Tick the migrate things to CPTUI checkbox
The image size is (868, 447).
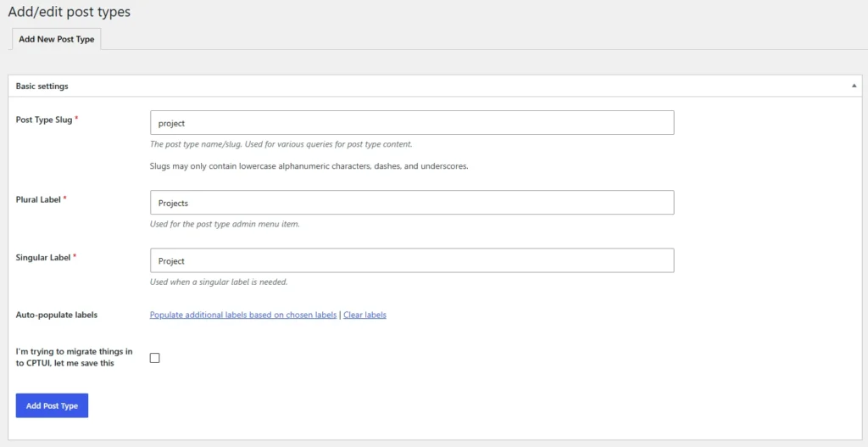(154, 358)
